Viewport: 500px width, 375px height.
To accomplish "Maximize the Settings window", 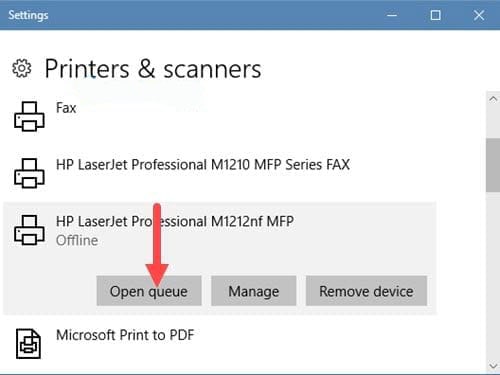I will pyautogui.click(x=436, y=15).
